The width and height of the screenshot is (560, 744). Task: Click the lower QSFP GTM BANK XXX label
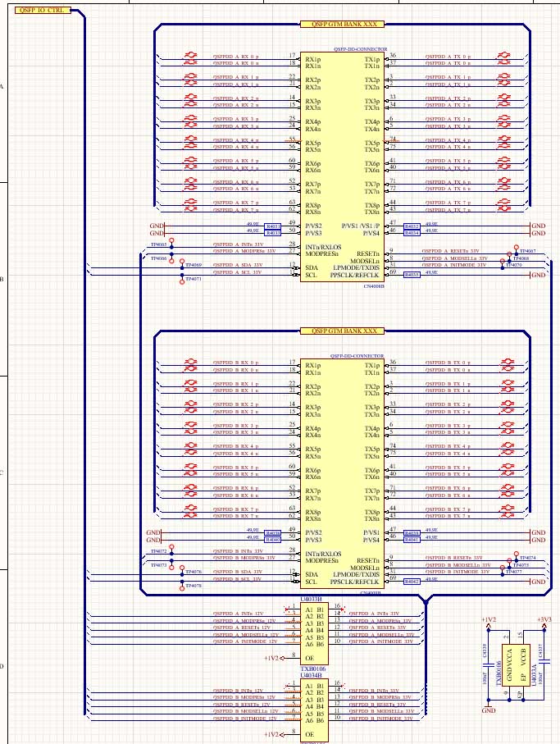pyautogui.click(x=341, y=331)
